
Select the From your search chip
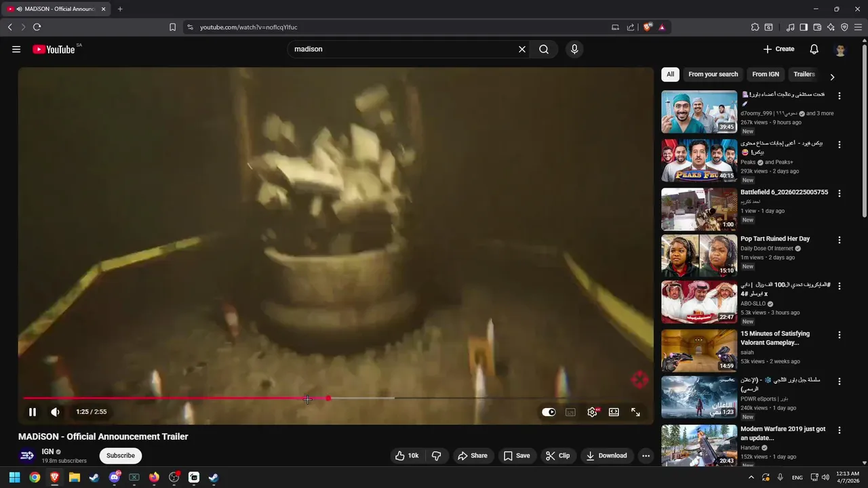(713, 75)
